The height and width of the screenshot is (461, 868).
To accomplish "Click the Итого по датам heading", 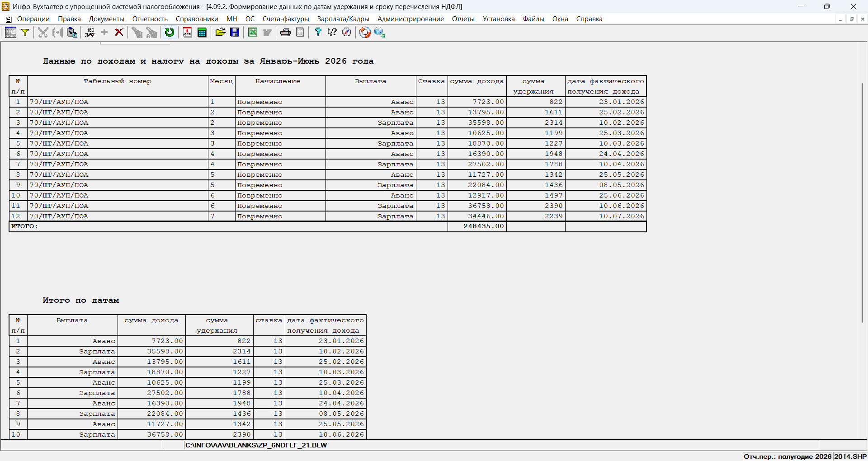I will [x=81, y=300].
